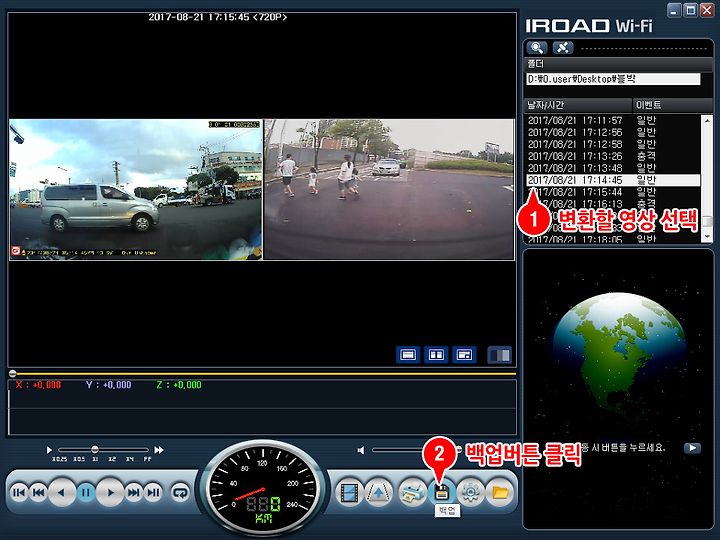
Task: Click the folder path input field
Action: click(613, 79)
